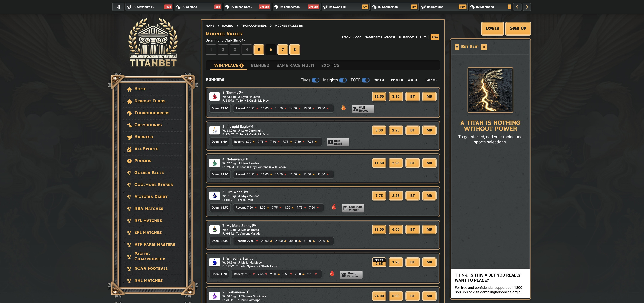Bet Tommy win odds 12.50
Image resolution: width=644 pixels, height=303 pixels.
point(379,96)
